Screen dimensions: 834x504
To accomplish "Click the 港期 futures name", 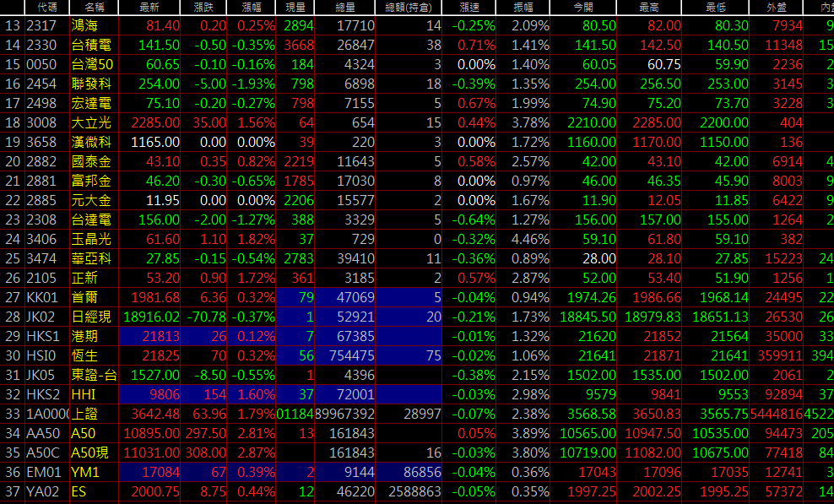I will pyautogui.click(x=84, y=336).
